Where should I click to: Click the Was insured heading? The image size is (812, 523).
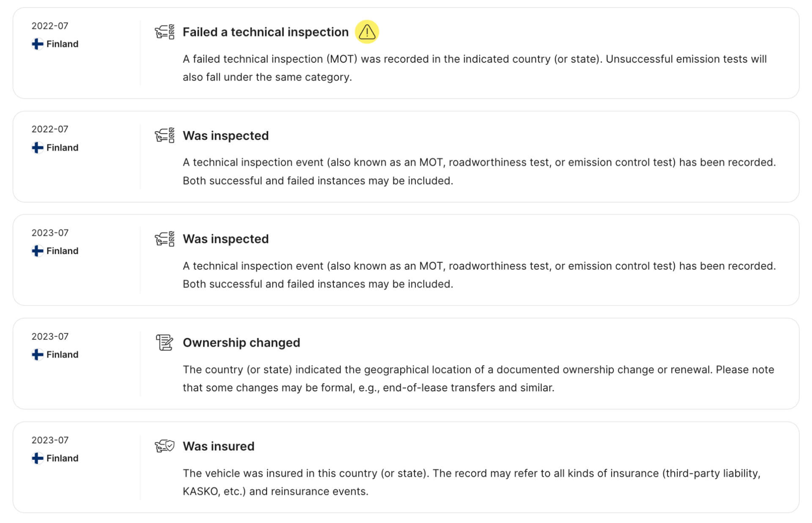pyautogui.click(x=219, y=446)
